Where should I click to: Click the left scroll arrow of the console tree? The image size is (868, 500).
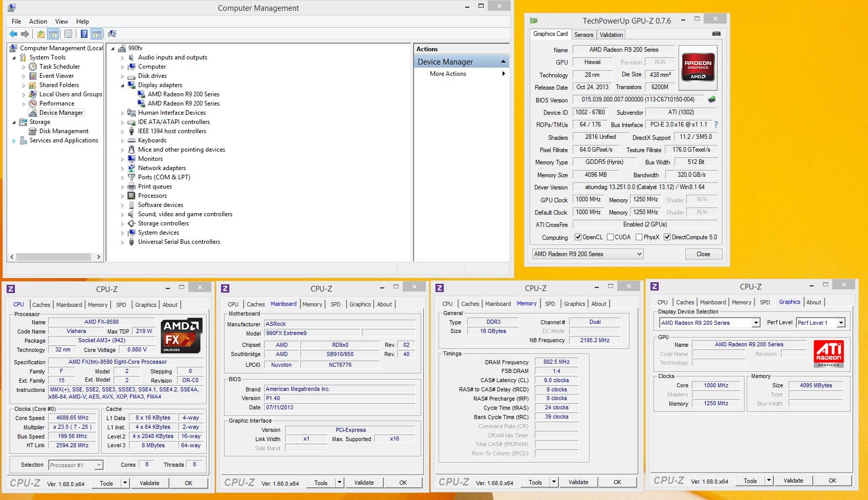click(12, 257)
